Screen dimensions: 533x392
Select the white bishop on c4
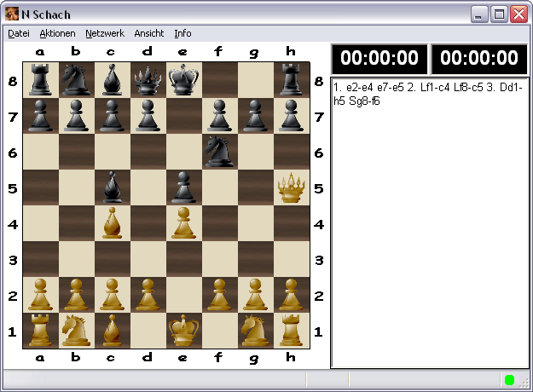(113, 223)
